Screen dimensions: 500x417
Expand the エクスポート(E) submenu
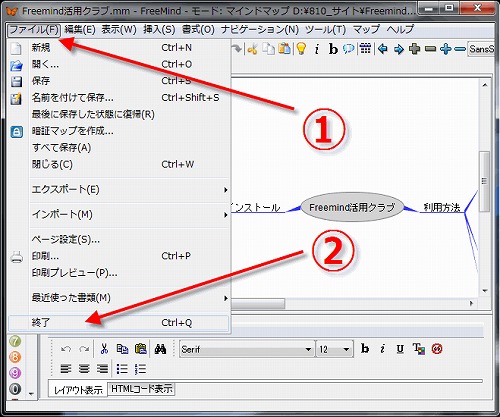(x=119, y=190)
